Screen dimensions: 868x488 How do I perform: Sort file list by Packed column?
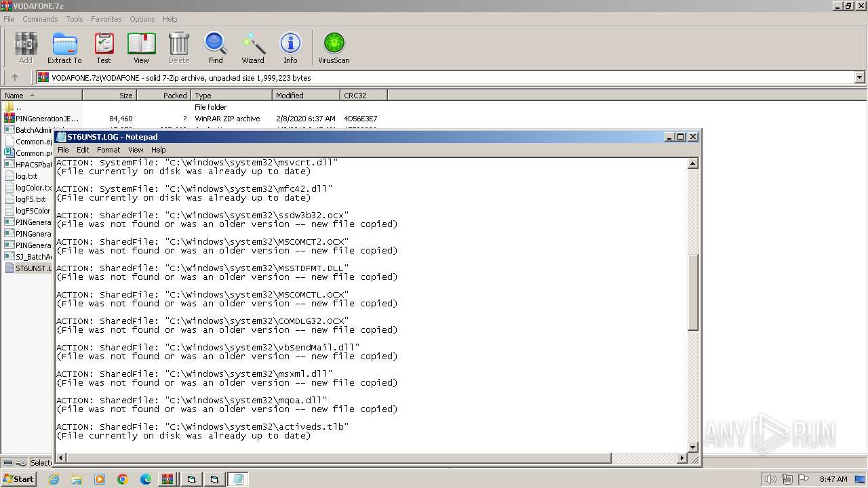click(164, 96)
